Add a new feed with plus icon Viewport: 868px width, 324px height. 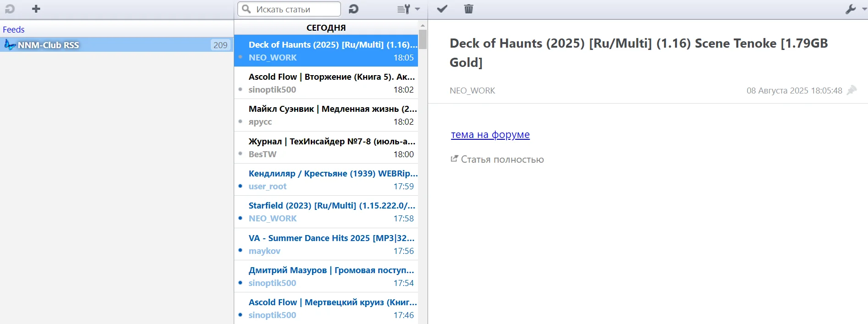[36, 9]
